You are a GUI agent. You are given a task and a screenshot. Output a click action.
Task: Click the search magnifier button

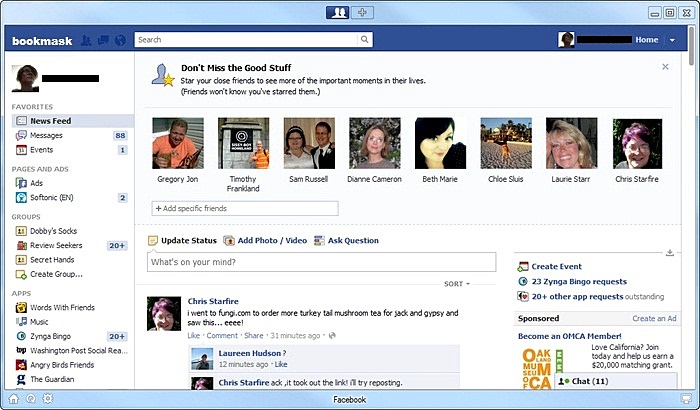364,39
